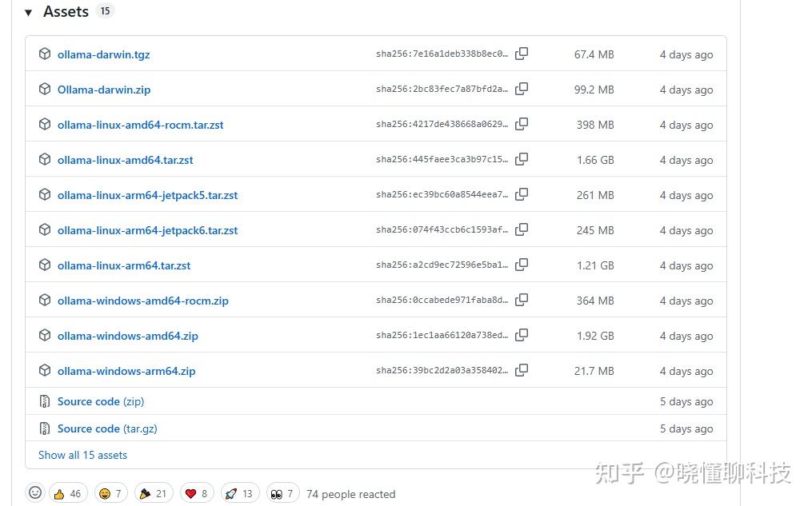Open ollama-linux-arm64.tar.zst link
812x506 pixels.
(x=124, y=265)
